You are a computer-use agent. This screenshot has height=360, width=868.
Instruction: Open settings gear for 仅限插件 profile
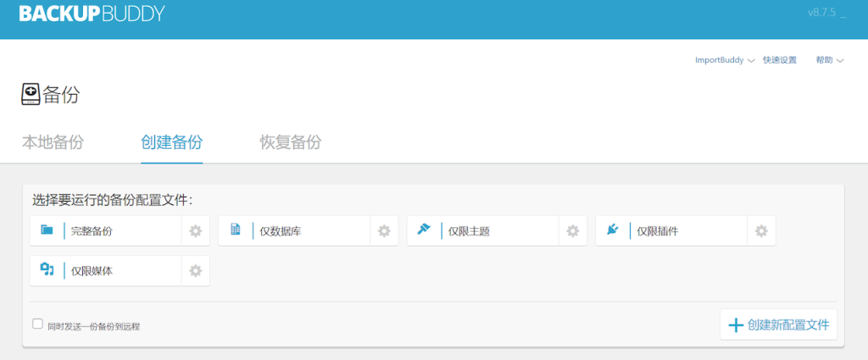point(761,230)
